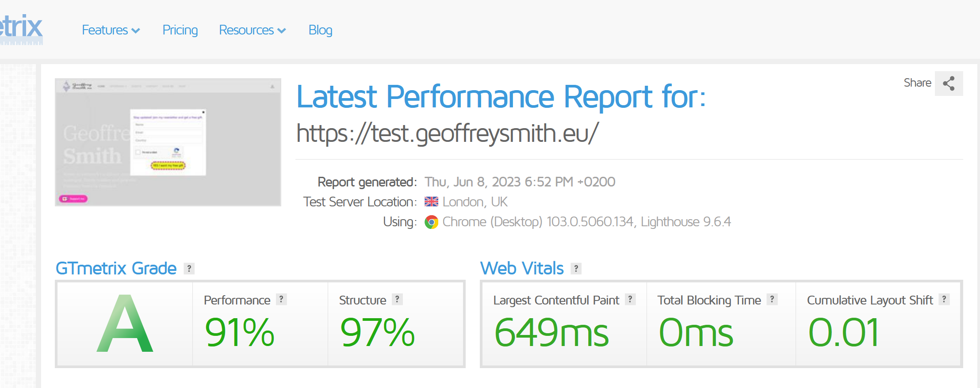Click the Largest Contentful Paint label

556,301
